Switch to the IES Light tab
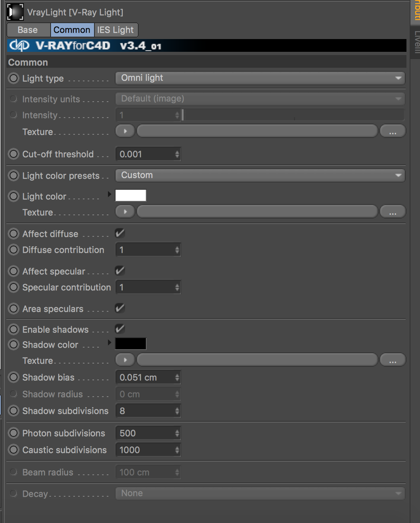The height and width of the screenshot is (523, 420). click(x=116, y=30)
